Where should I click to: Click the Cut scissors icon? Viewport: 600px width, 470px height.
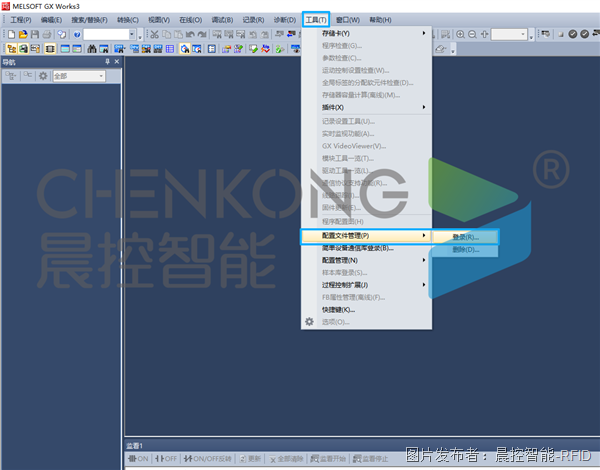[x=154, y=34]
